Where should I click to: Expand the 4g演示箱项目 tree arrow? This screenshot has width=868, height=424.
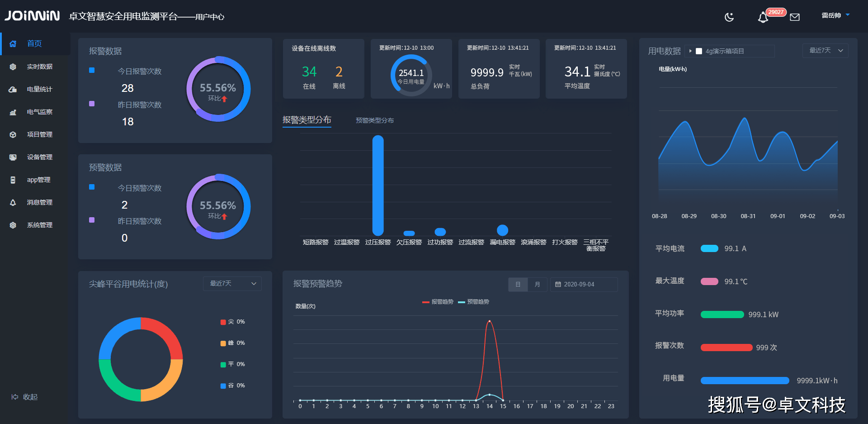[x=690, y=51]
